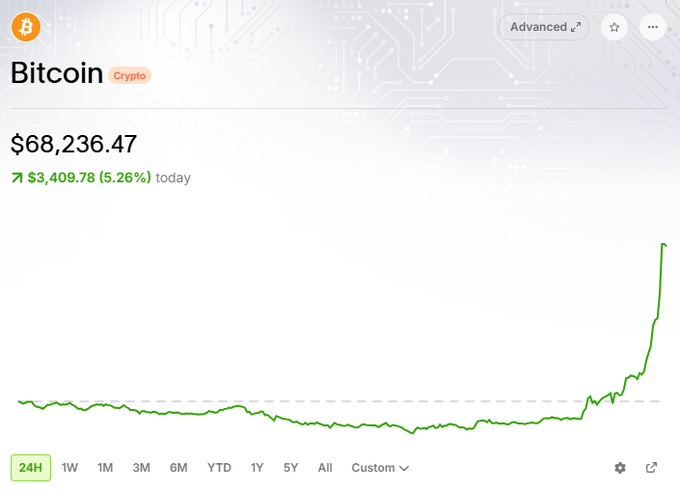Image resolution: width=680 pixels, height=491 pixels.
Task: View the 1Y price chart
Action: coord(257,468)
